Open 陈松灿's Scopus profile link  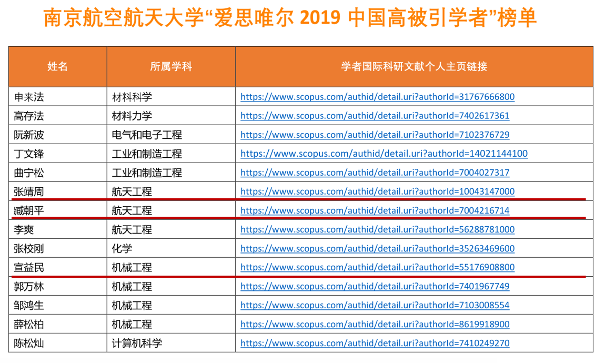[375, 343]
